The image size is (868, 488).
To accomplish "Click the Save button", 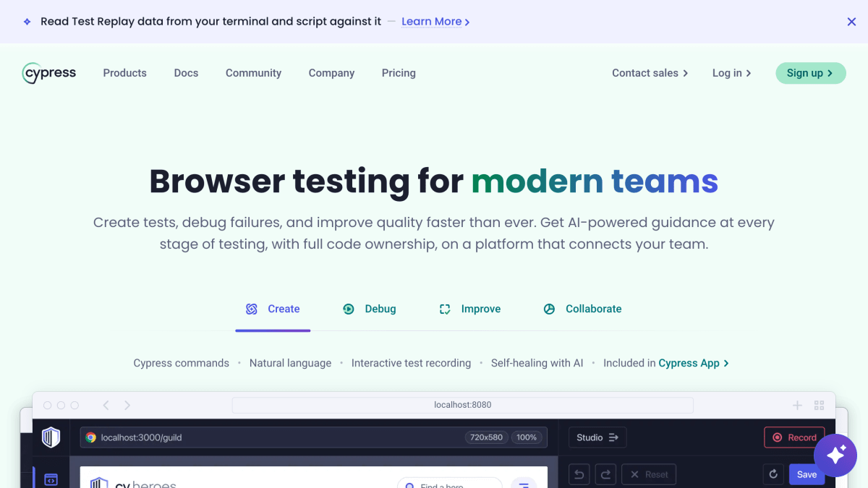I will [x=807, y=474].
